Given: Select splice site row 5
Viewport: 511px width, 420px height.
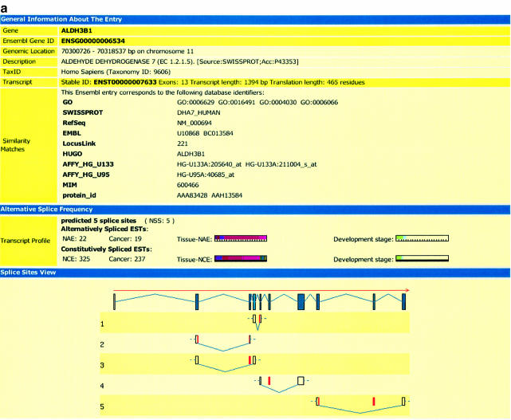Looking at the screenshot, I should pos(254,406).
